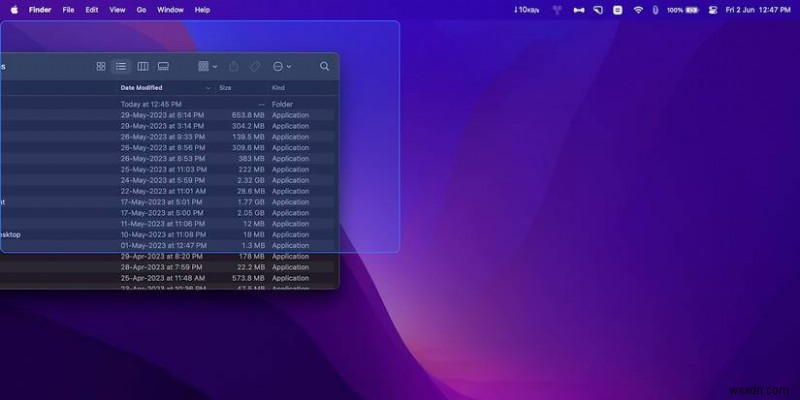Select row dated 29-May-2023 at 3:14 PM
This screenshot has width=800, height=400.
(x=168, y=126)
